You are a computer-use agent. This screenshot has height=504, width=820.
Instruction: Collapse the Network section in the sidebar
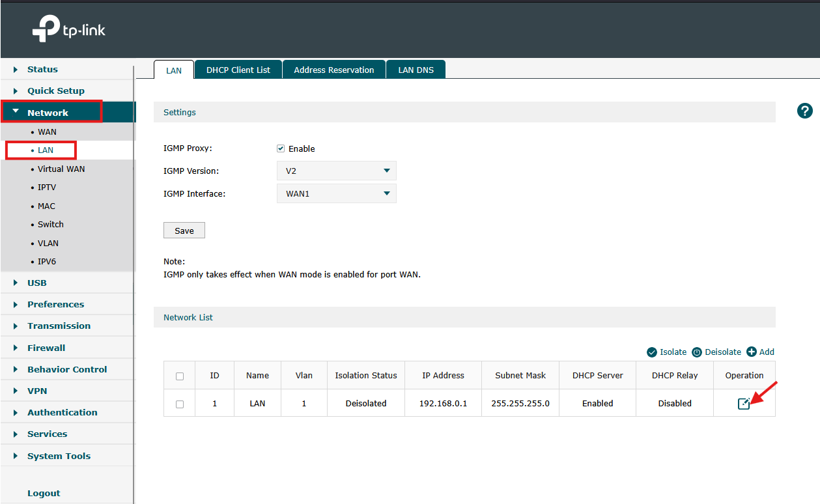pyautogui.click(x=49, y=111)
